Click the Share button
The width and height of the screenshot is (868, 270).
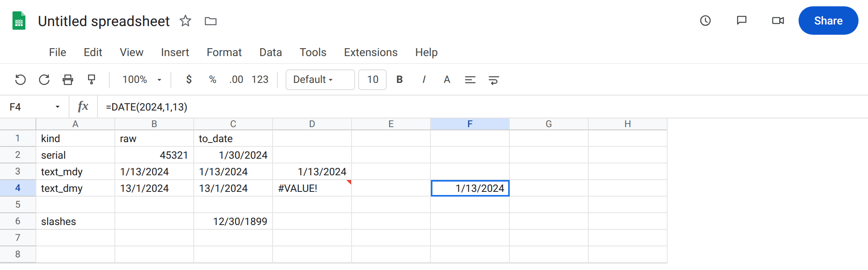[x=829, y=21]
